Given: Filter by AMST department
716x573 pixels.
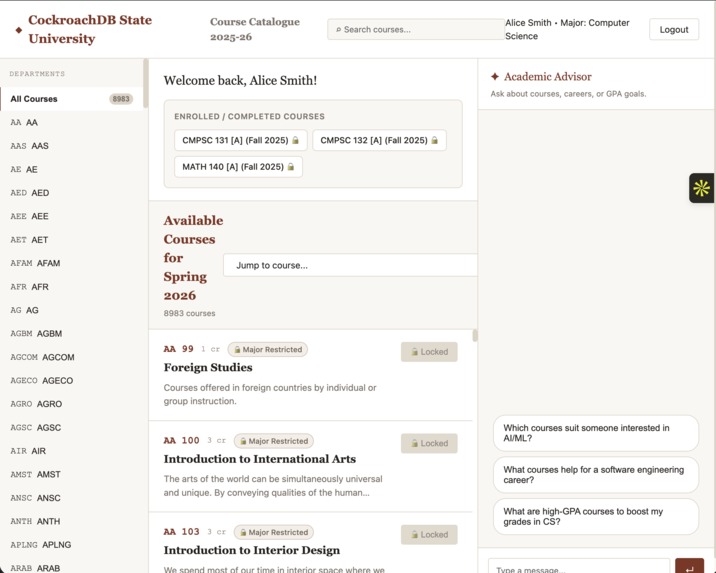Looking at the screenshot, I should pyautogui.click(x=72, y=474).
